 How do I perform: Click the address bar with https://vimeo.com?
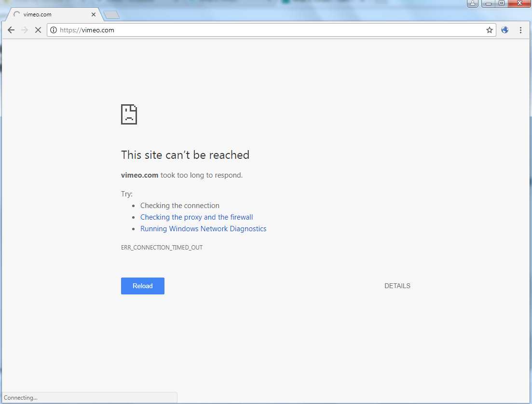(x=272, y=30)
